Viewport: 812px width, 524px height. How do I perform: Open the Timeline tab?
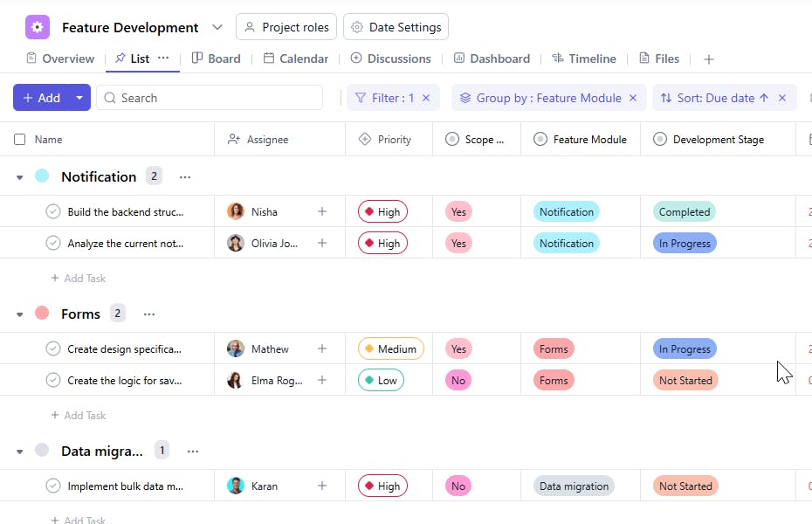pos(583,59)
